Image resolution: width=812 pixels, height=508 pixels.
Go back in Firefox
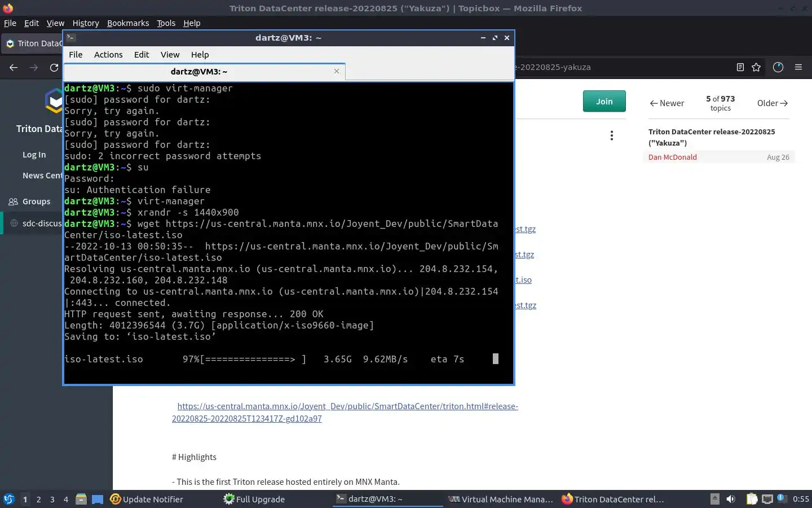pos(14,67)
